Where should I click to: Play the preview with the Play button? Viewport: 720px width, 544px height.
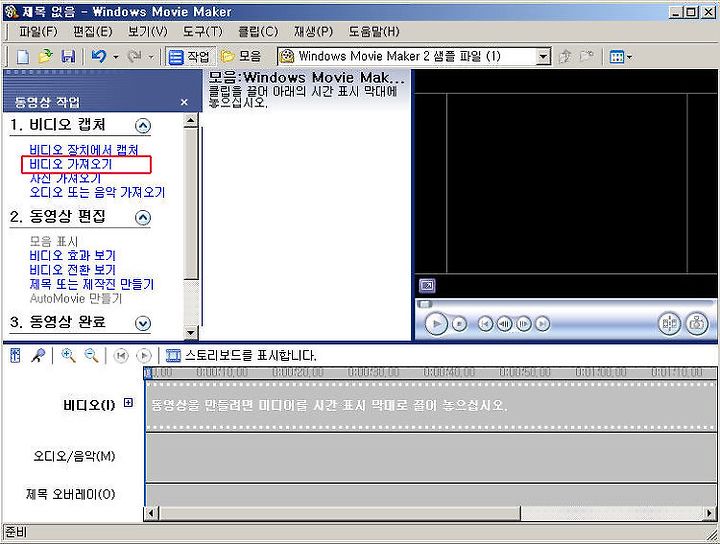click(x=436, y=324)
